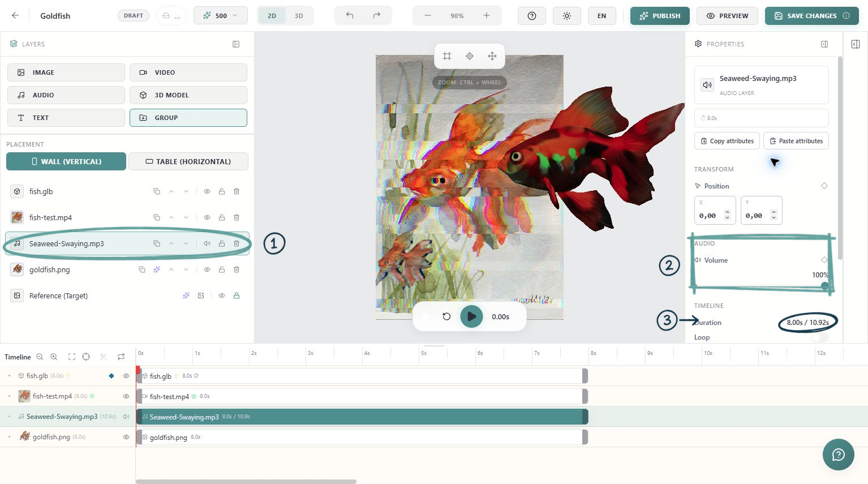Toggle goldfish.png visibility in the timeline
868x484 pixels.
(126, 437)
